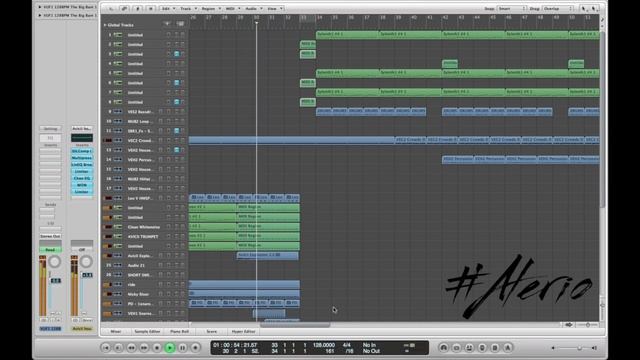Click the arrange horizontal zoom slider
This screenshot has height=360, width=640.
[588, 325]
